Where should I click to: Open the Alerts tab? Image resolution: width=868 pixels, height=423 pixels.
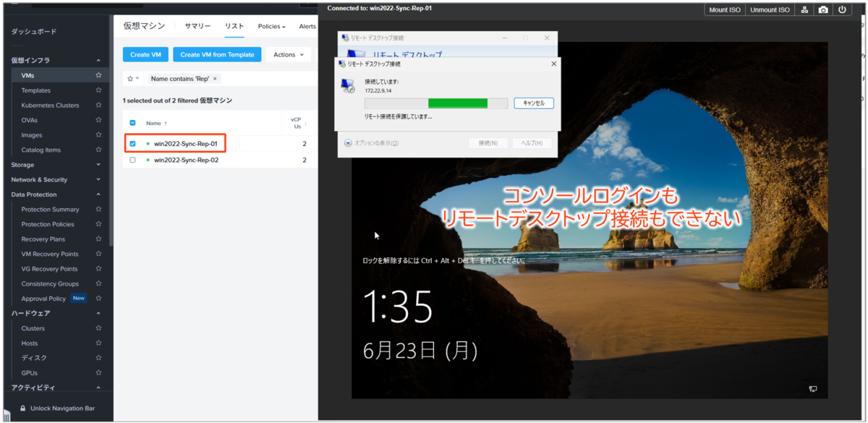click(307, 26)
